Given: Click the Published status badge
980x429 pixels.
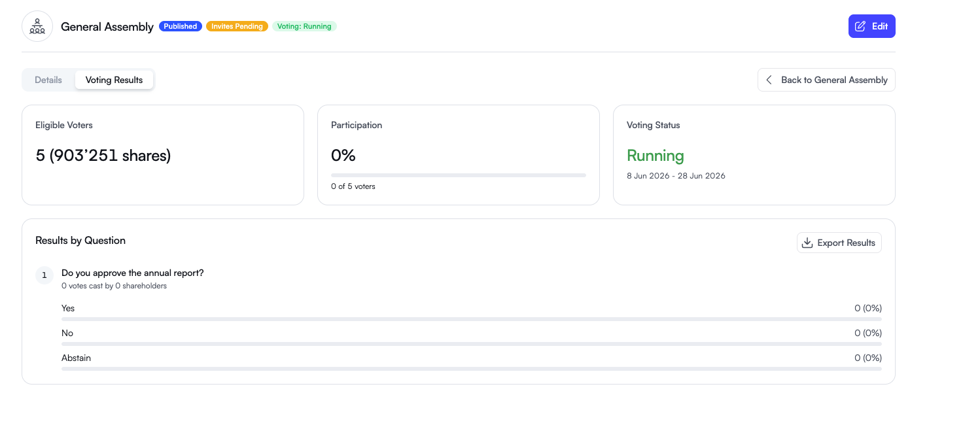Looking at the screenshot, I should [x=181, y=26].
